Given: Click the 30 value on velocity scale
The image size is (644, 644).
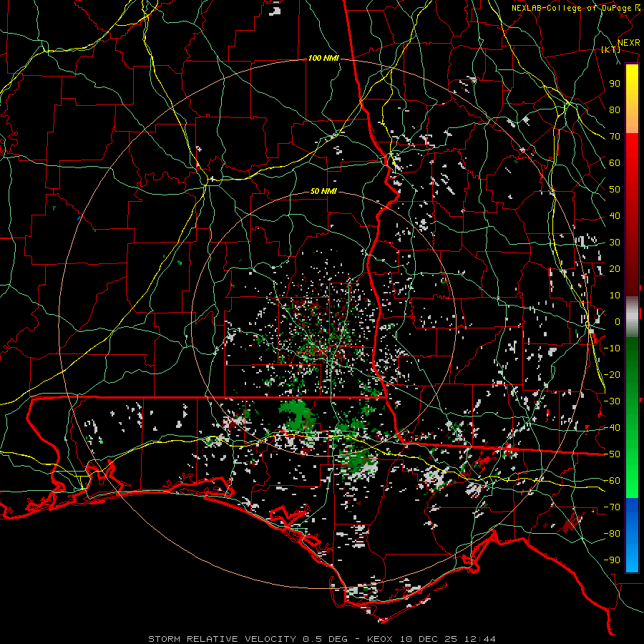Looking at the screenshot, I should pos(615,243).
